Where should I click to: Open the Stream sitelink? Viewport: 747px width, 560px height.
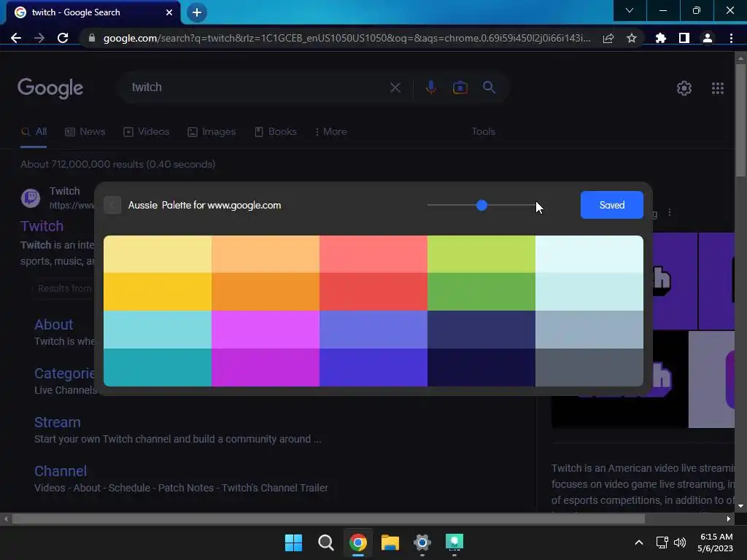57,422
